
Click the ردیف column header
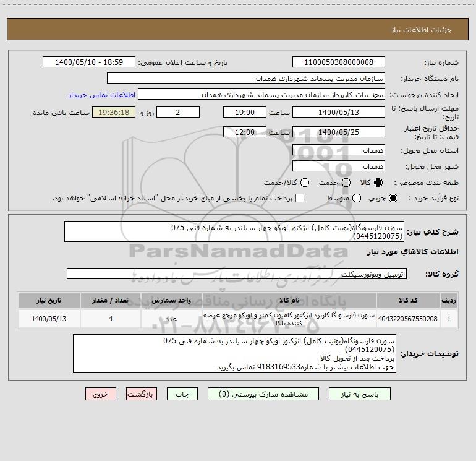click(449, 301)
